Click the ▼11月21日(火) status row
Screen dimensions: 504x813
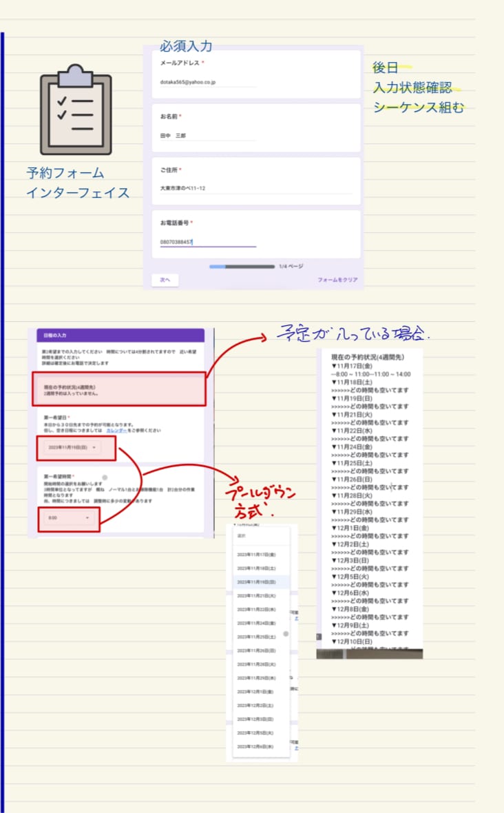click(352, 414)
